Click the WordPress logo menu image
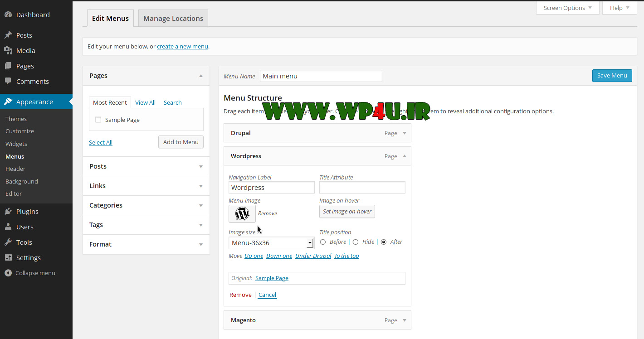644x339 pixels. [242, 213]
